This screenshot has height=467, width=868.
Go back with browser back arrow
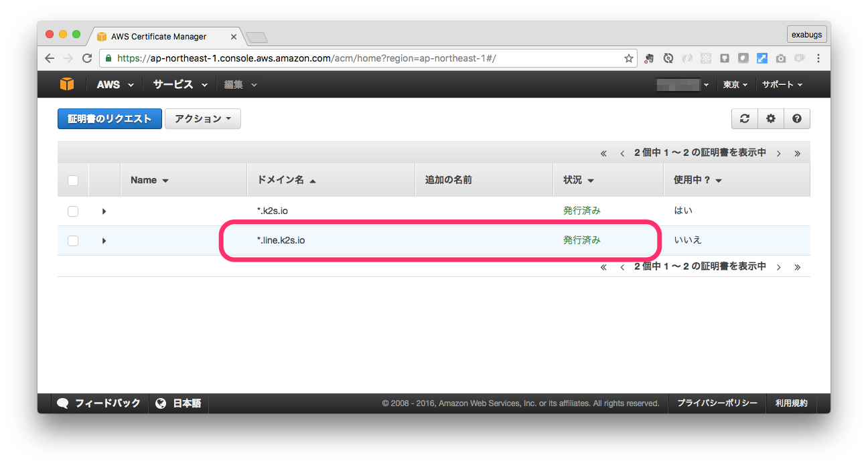[x=50, y=58]
